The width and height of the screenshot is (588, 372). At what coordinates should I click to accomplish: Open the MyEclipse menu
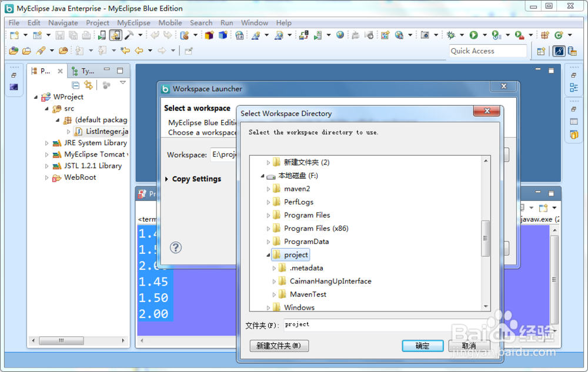point(133,23)
